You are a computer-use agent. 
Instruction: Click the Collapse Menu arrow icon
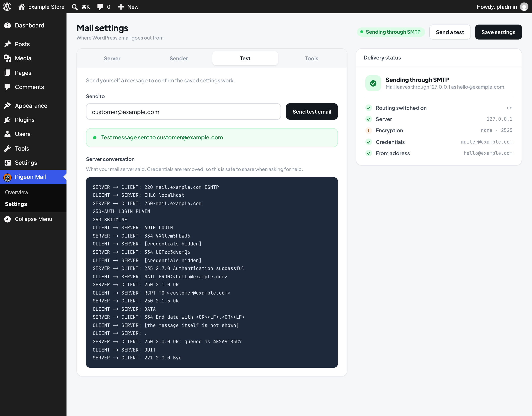(x=7, y=219)
